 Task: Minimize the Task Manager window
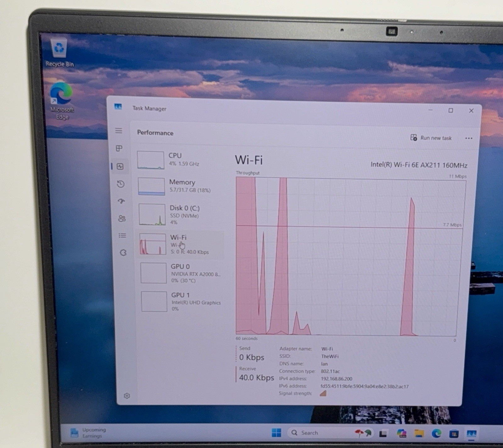[430, 110]
